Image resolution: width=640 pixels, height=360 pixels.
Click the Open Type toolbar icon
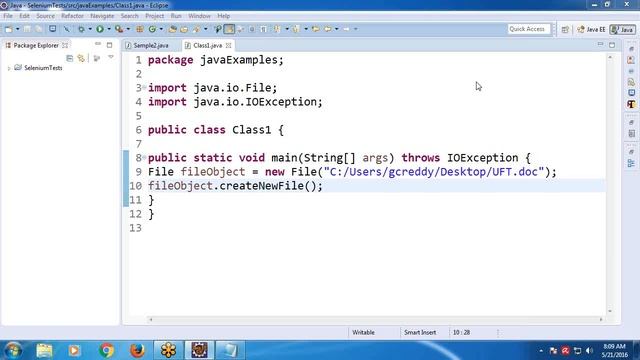pyautogui.click(x=172, y=29)
